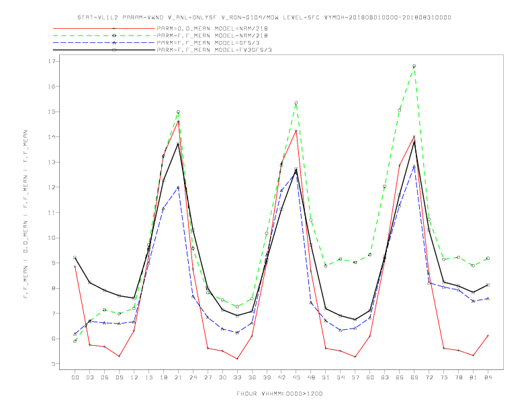Click y-axis tick value 11
532x411 pixels.
(x=52, y=213)
